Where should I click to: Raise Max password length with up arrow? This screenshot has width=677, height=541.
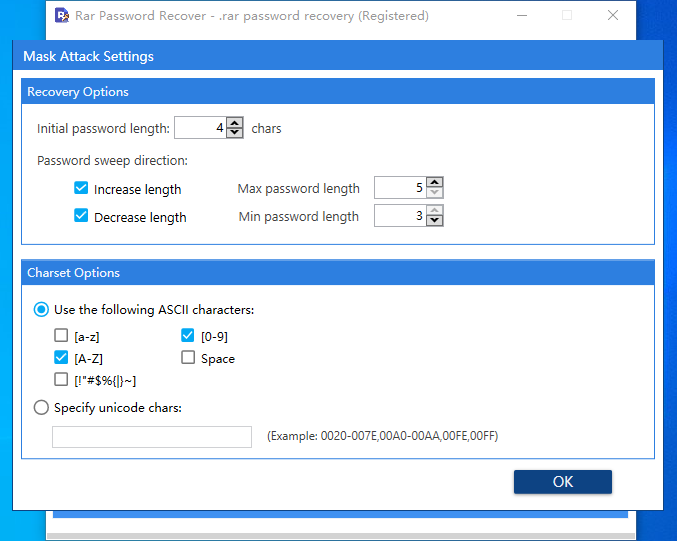[435, 182]
